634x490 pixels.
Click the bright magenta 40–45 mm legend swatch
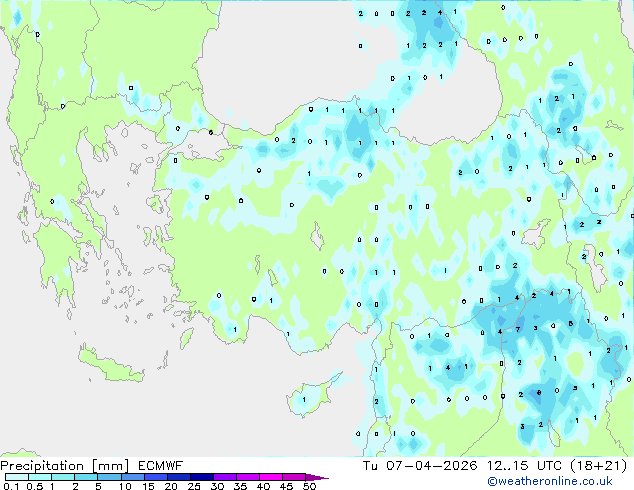click(x=271, y=477)
